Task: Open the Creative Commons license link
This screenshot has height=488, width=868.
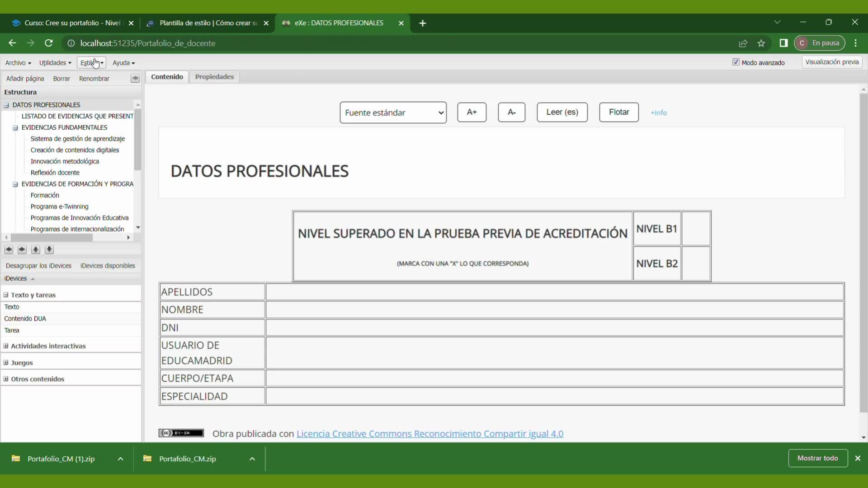Action: [x=429, y=434]
